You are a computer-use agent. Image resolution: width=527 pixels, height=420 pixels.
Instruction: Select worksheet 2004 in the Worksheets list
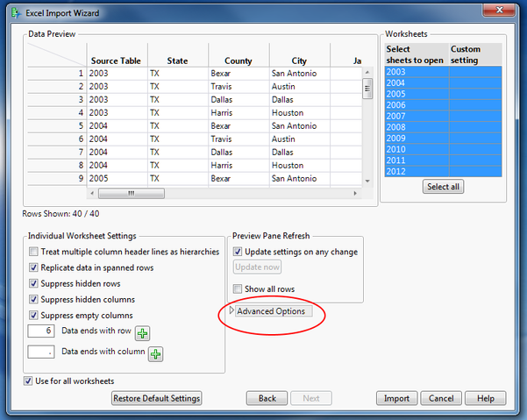417,82
